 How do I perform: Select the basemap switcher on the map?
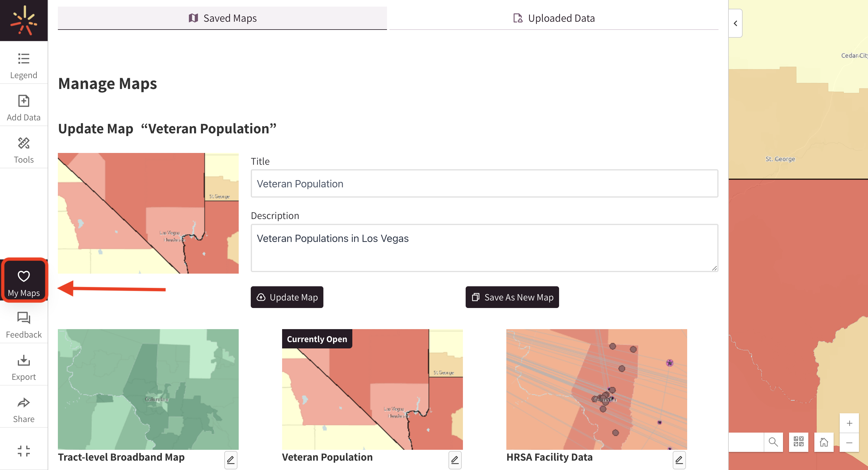(x=798, y=442)
